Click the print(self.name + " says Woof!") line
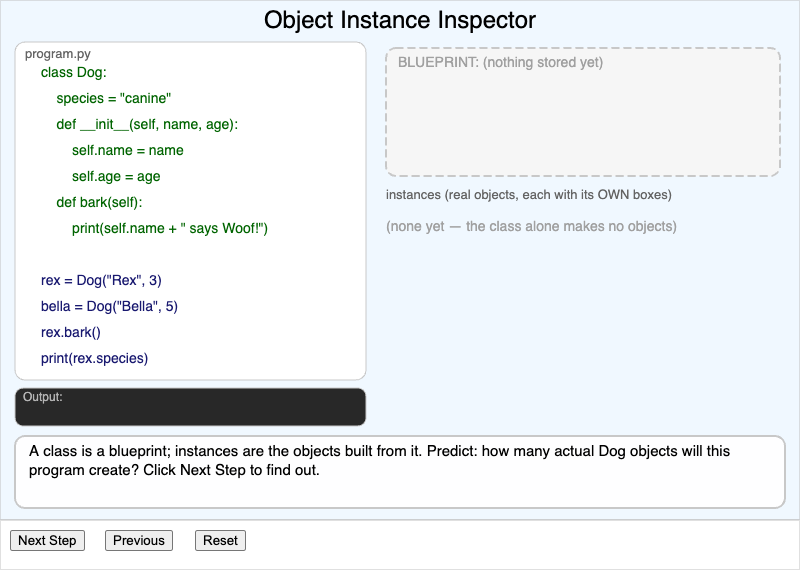Viewport: 800px width, 572px height. [169, 229]
